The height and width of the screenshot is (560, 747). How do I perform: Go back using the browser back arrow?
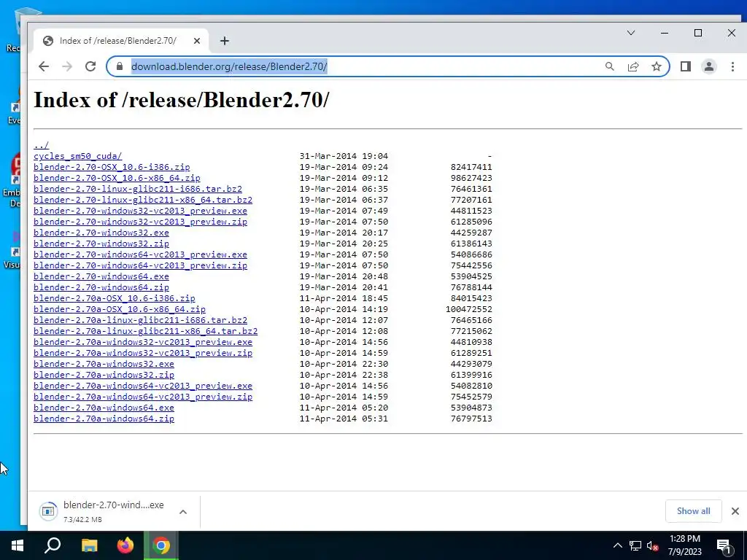coord(44,66)
